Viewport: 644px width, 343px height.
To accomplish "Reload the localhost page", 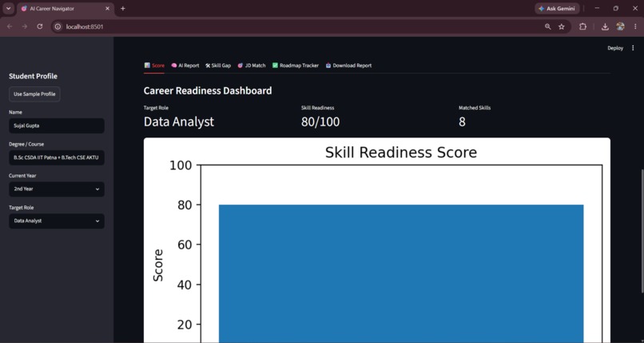I will (39, 26).
